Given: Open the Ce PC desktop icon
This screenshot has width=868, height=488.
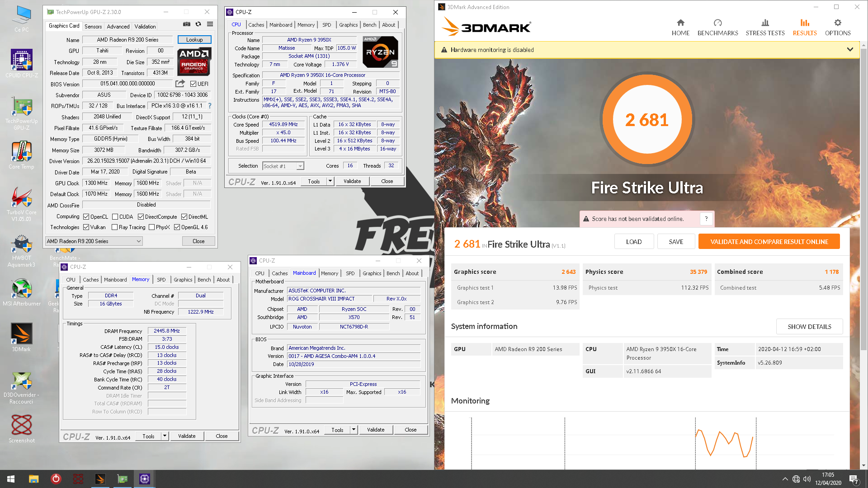Looking at the screenshot, I should 22,19.
